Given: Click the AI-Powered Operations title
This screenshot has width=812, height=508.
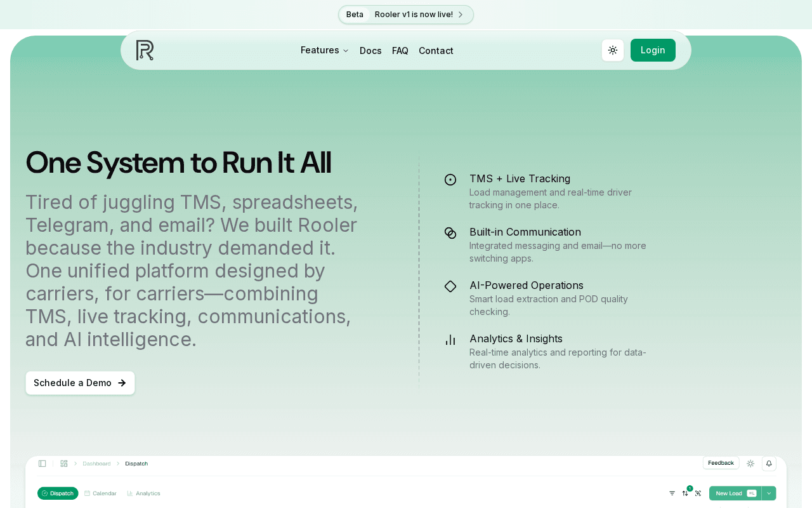Looking at the screenshot, I should (x=527, y=285).
